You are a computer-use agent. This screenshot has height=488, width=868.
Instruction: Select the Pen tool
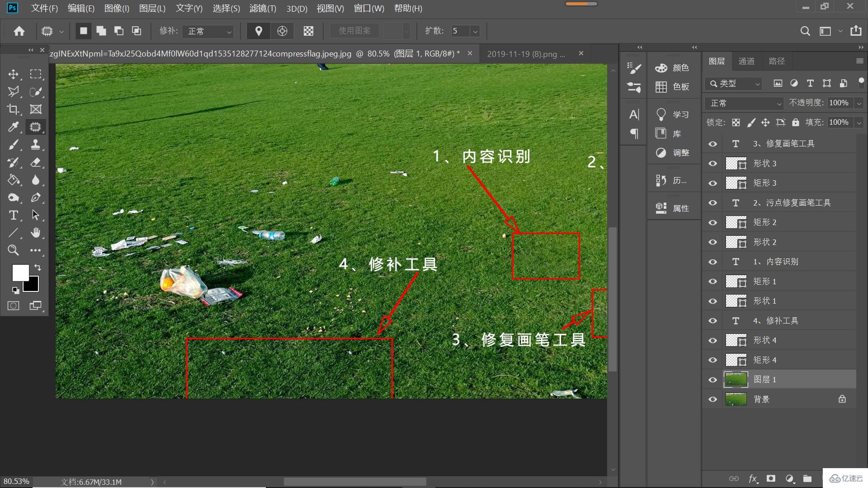pyautogui.click(x=35, y=197)
